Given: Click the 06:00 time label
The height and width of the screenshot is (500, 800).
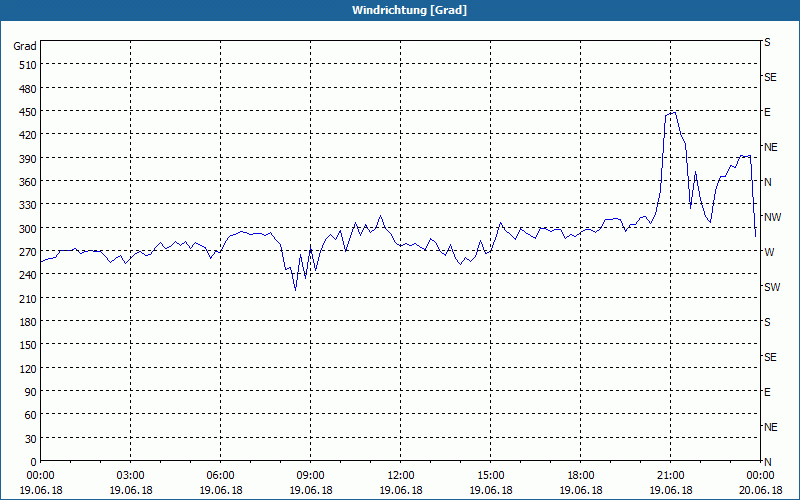Looking at the screenshot, I should pos(220,476).
